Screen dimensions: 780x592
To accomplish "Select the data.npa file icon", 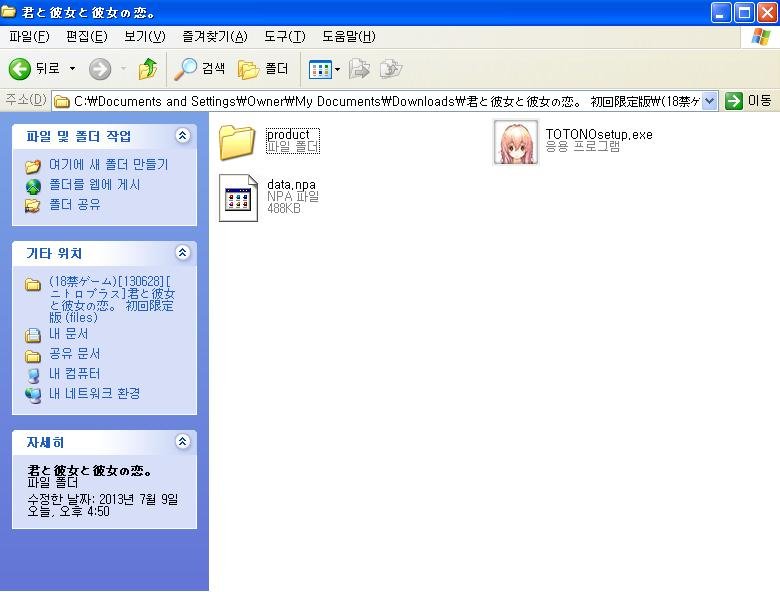I will click(238, 197).
